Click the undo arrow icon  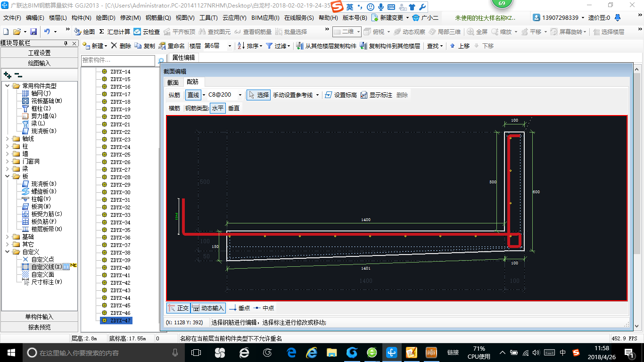coord(47,32)
